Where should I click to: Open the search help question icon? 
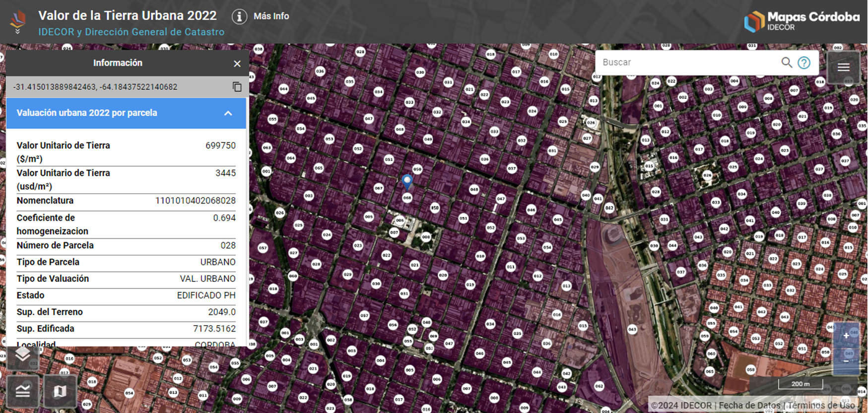click(804, 63)
